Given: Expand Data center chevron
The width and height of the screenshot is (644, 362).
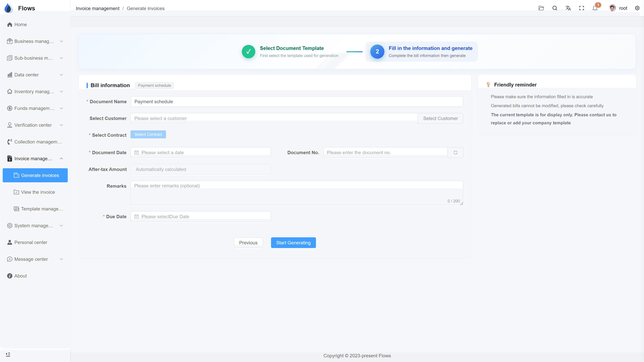Looking at the screenshot, I should (x=61, y=75).
